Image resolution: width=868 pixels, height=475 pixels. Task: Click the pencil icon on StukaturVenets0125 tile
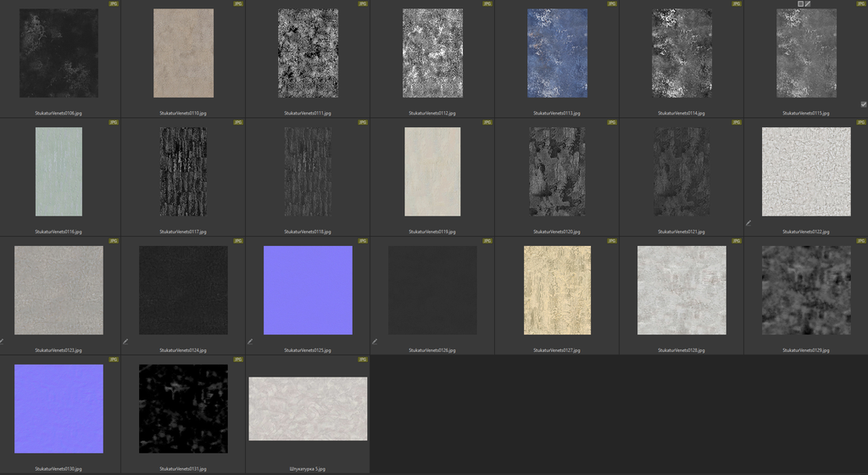pos(250,341)
